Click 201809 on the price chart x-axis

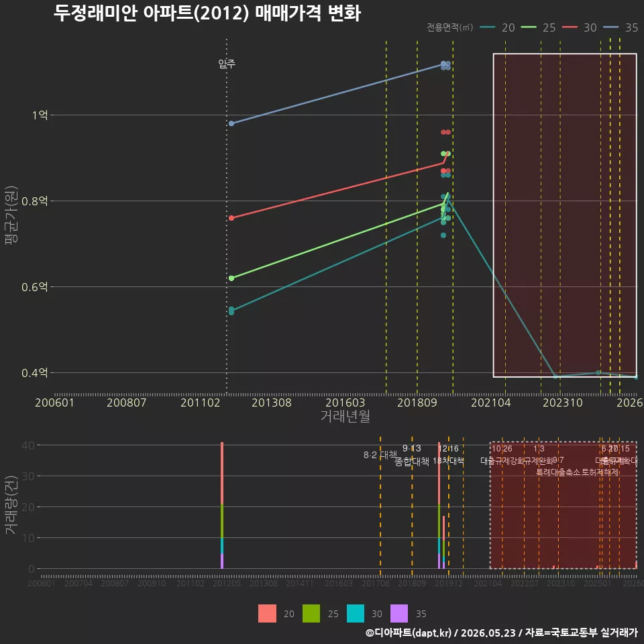(x=417, y=402)
